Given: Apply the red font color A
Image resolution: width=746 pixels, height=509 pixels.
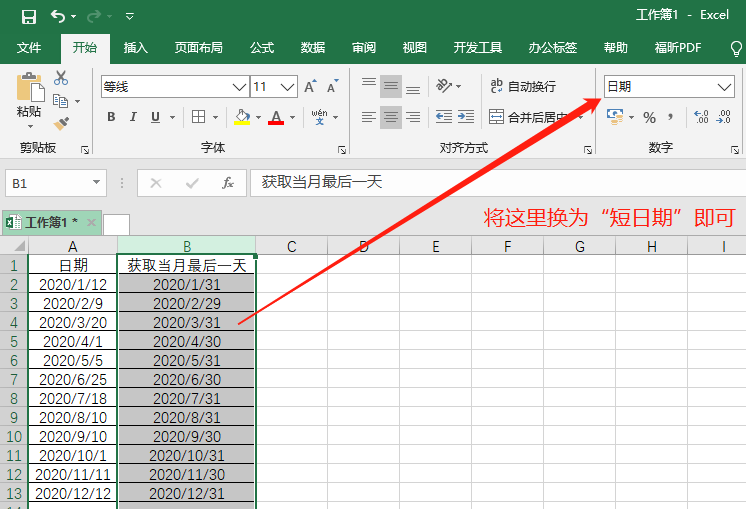Looking at the screenshot, I should click(276, 117).
